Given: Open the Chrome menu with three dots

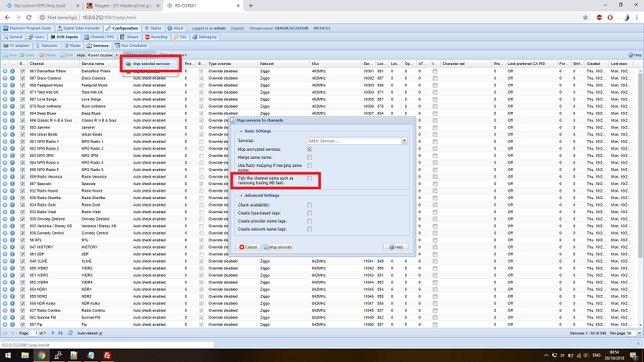Looking at the screenshot, I should [x=637, y=17].
